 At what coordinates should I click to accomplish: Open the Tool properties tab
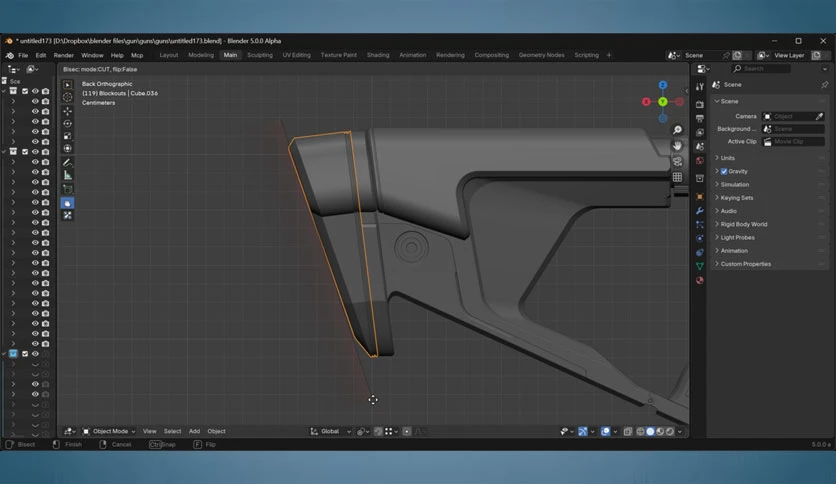point(700,86)
